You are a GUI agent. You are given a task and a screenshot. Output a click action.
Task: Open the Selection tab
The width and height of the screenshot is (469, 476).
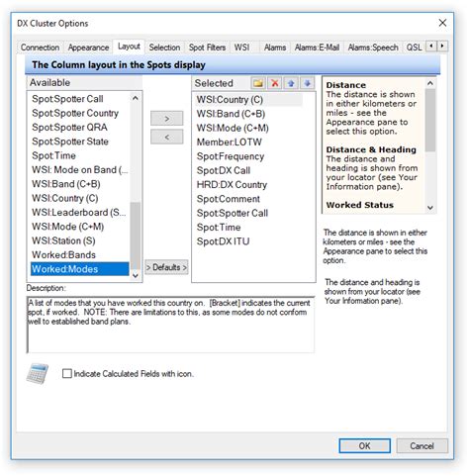[164, 48]
